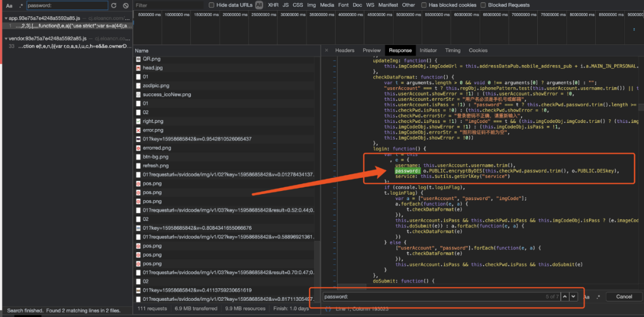Click the file icon next to zcdlpic.png
644x317 pixels.
pos(138,85)
